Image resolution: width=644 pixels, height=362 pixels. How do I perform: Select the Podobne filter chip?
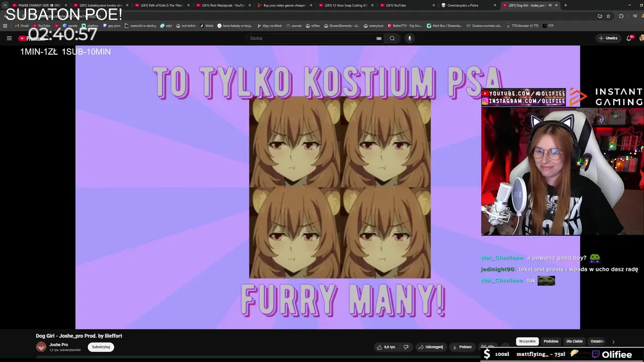[551, 341]
